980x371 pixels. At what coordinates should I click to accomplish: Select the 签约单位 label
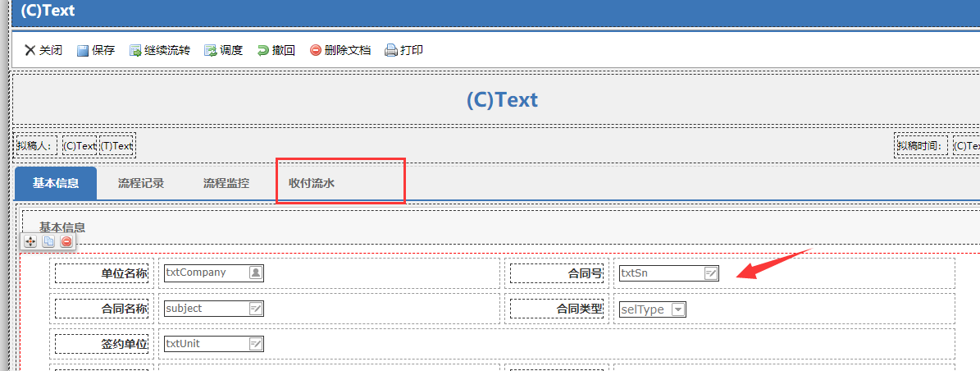(x=102, y=344)
